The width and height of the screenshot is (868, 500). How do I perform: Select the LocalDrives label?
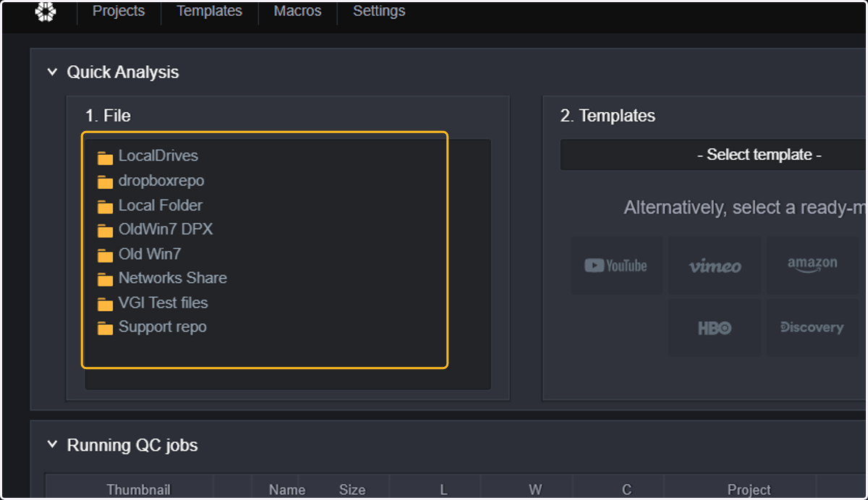[158, 156]
